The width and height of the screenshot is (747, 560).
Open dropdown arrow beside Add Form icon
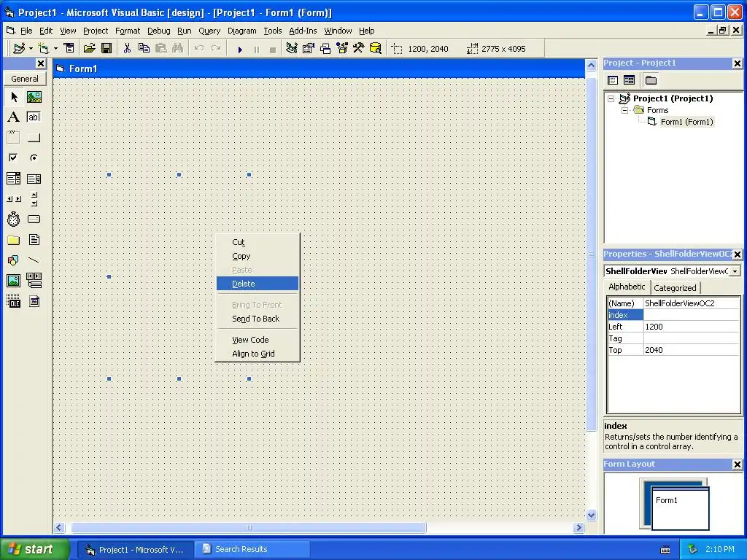[55, 48]
